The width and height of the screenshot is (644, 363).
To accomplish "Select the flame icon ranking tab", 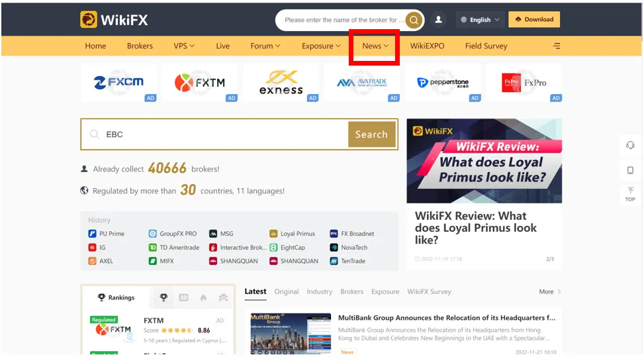I will click(203, 297).
